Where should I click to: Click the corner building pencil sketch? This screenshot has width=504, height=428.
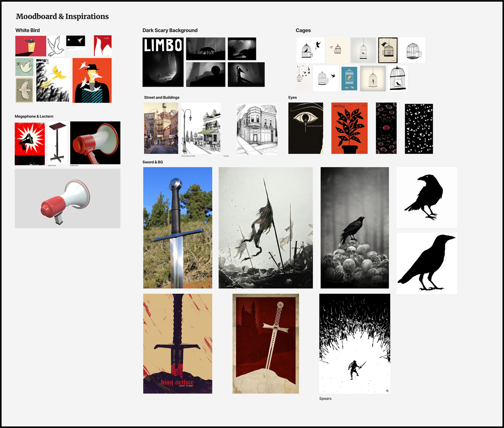(x=257, y=129)
